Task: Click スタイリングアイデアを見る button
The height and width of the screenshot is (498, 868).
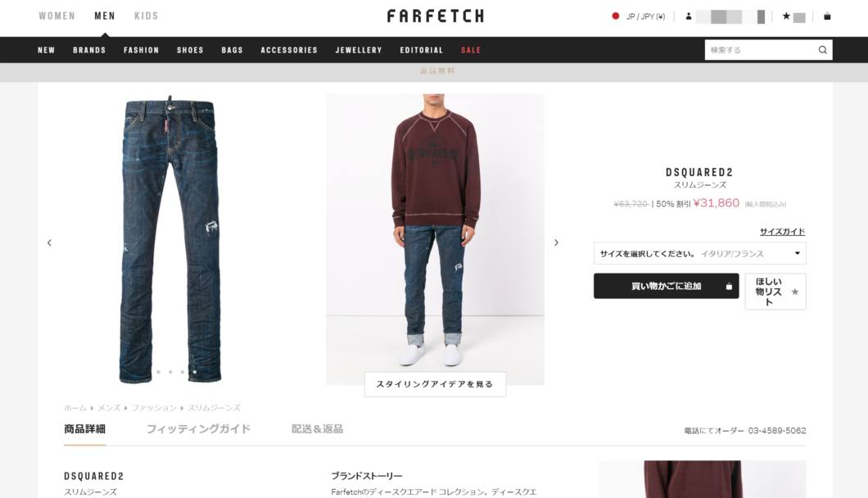Action: point(435,384)
